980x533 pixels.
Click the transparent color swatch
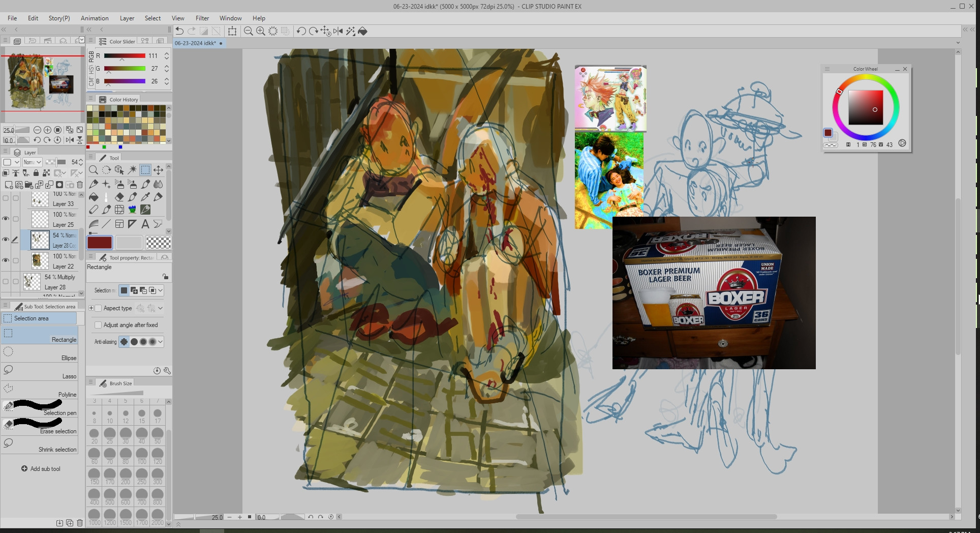158,243
